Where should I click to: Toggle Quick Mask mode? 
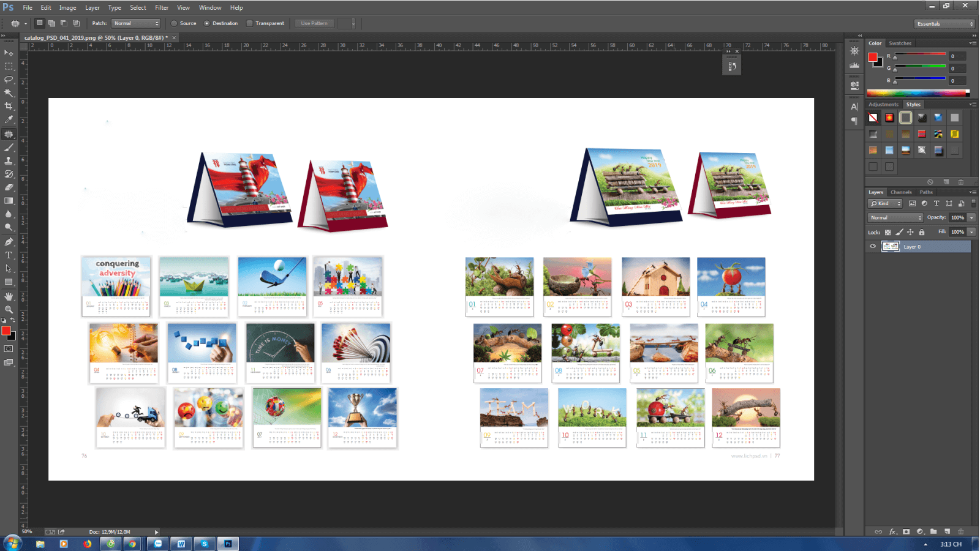[x=9, y=349]
